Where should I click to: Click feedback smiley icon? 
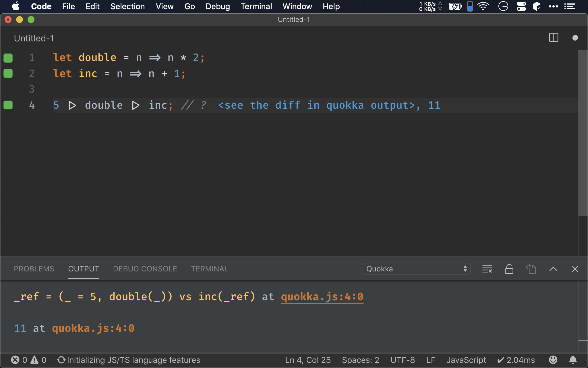click(x=553, y=360)
